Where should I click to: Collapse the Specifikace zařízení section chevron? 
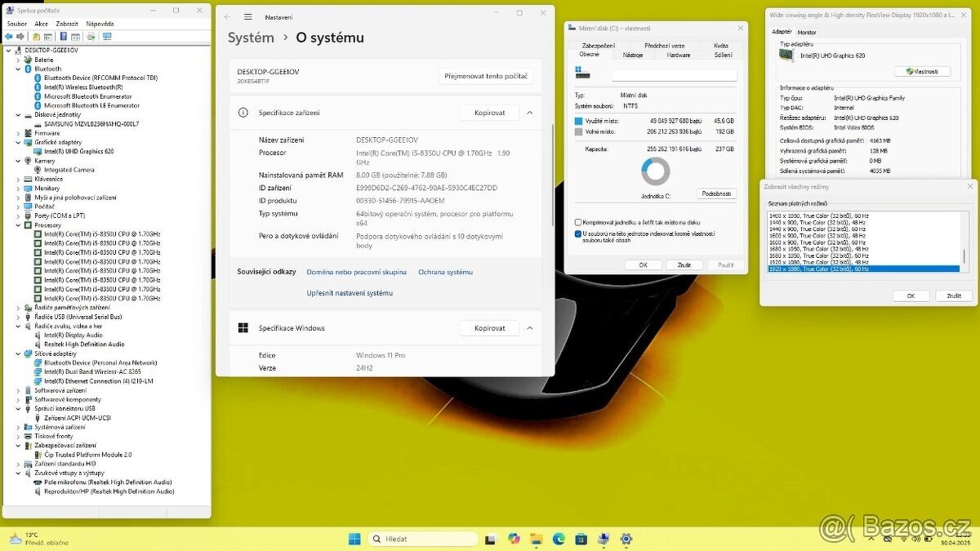[x=531, y=113]
